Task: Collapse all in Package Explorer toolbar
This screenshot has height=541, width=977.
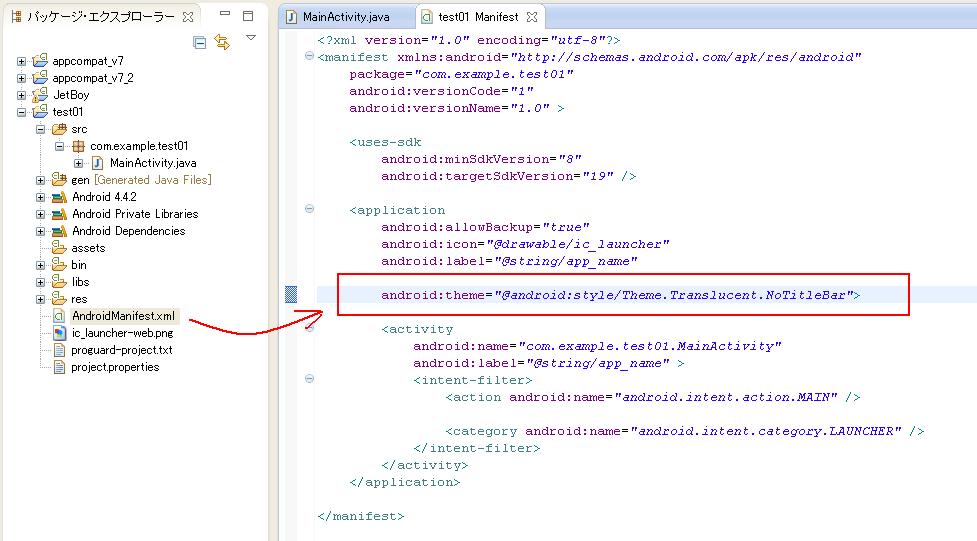Action: click(x=199, y=42)
